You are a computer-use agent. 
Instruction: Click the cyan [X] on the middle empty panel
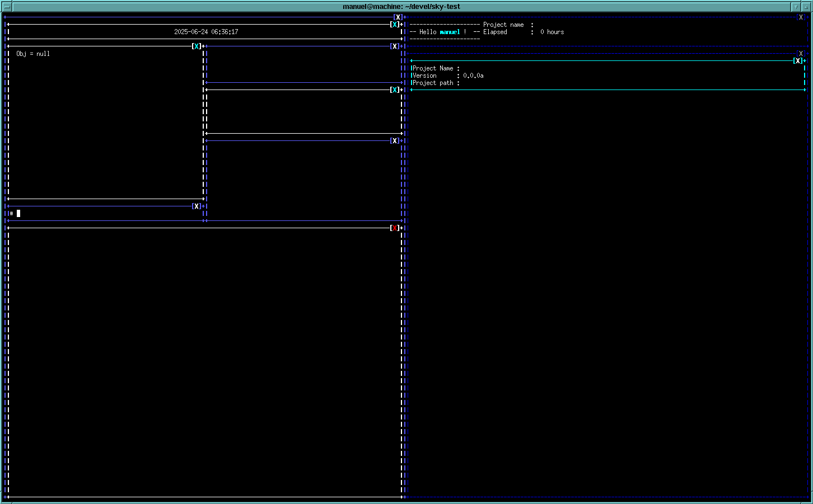(395, 90)
